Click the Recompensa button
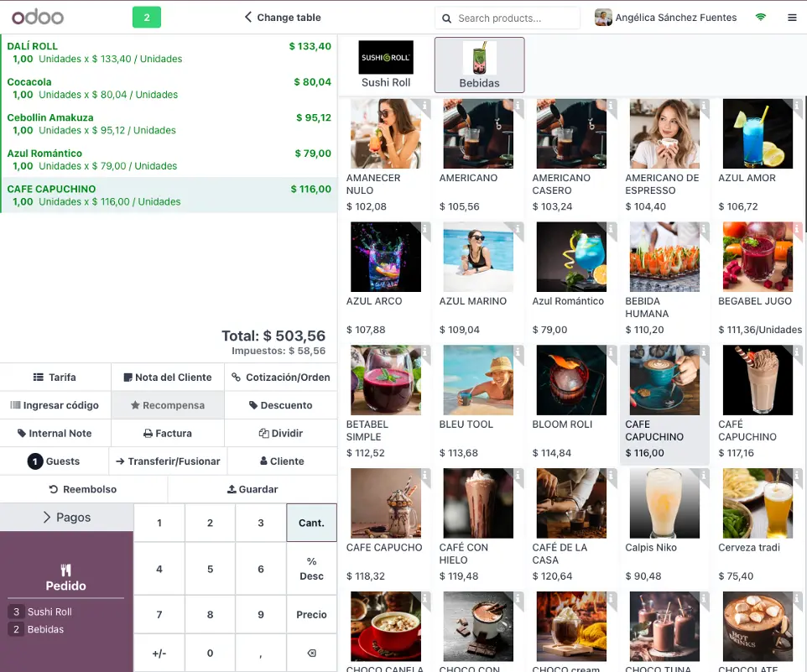This screenshot has height=672, width=807. pos(168,405)
